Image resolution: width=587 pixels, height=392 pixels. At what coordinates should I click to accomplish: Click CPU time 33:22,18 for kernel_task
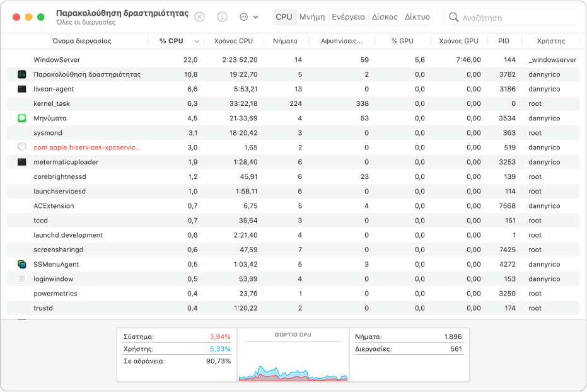click(x=243, y=103)
